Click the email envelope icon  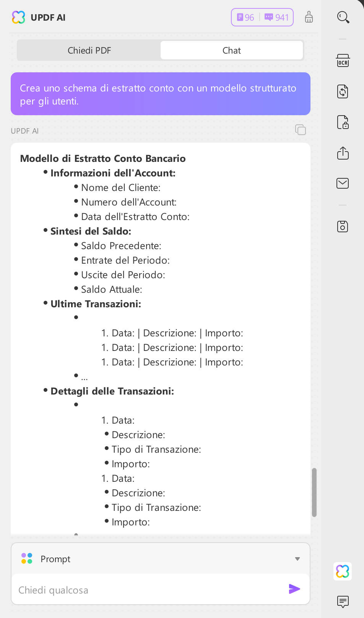tap(343, 183)
